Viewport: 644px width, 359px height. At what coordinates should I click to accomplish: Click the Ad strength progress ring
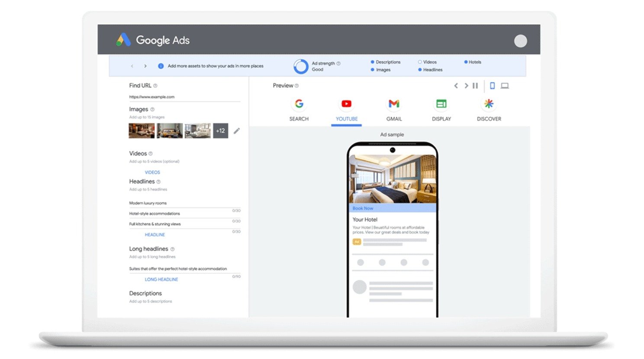[300, 66]
